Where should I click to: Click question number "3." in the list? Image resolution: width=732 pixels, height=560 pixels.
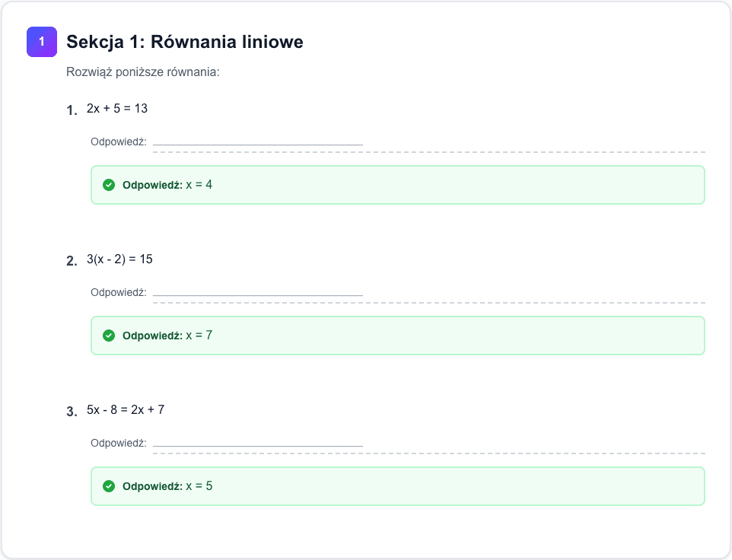(x=72, y=412)
